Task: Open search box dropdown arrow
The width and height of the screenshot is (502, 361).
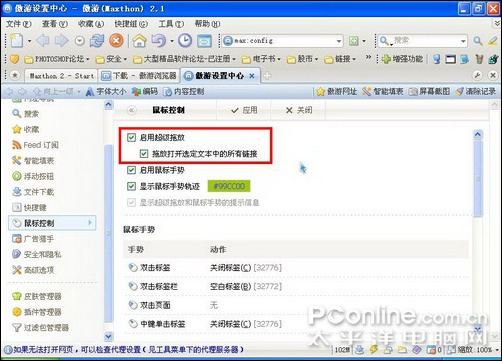Action: (x=463, y=41)
